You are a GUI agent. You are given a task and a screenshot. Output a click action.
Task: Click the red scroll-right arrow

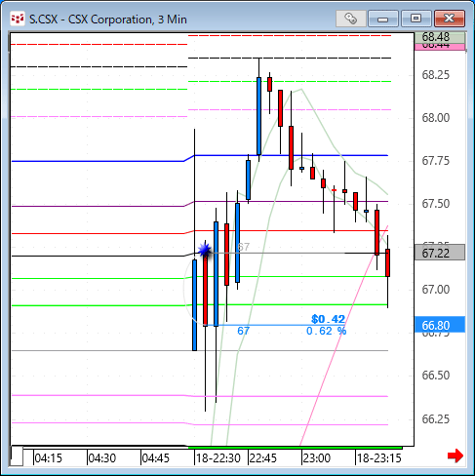455,456
